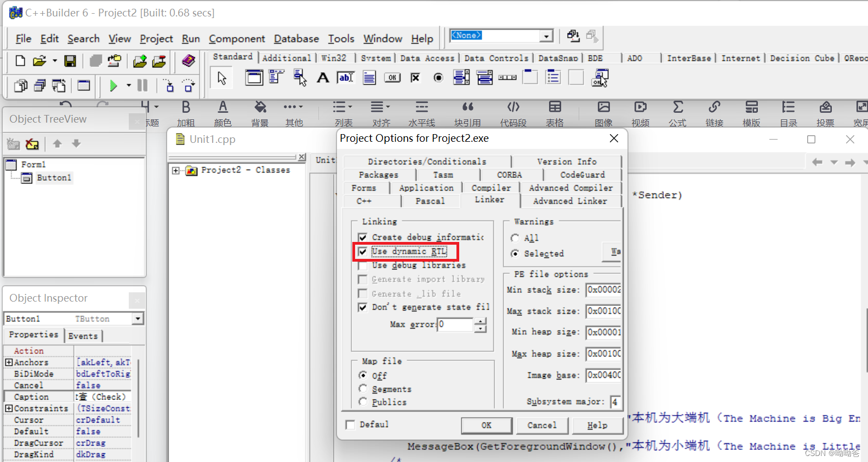Expand the Constraints property

click(x=9, y=408)
